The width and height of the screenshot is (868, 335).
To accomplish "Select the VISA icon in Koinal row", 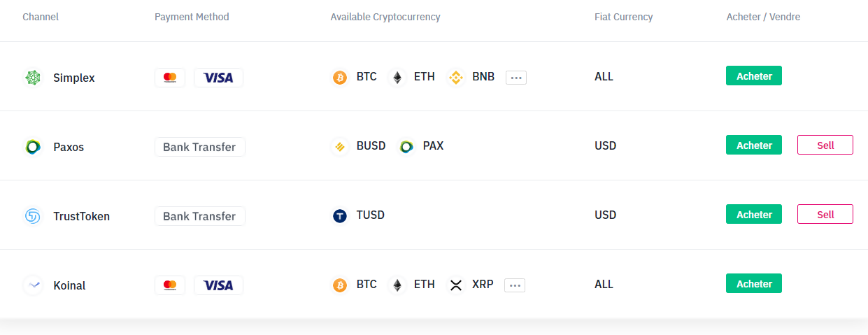I will [218, 285].
